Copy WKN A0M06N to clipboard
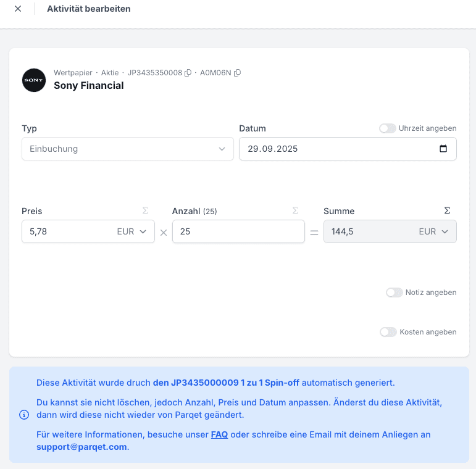Image resolution: width=476 pixels, height=469 pixels. point(237,73)
